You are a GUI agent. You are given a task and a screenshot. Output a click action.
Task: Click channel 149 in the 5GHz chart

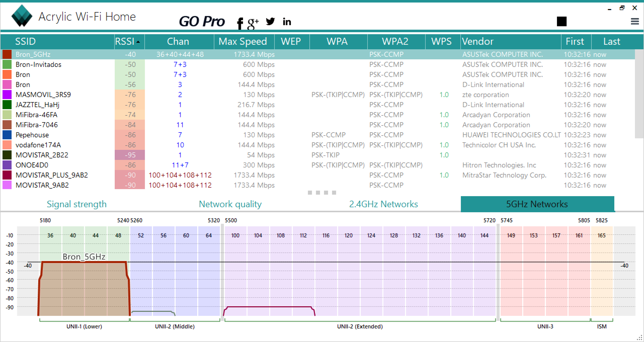tap(511, 235)
